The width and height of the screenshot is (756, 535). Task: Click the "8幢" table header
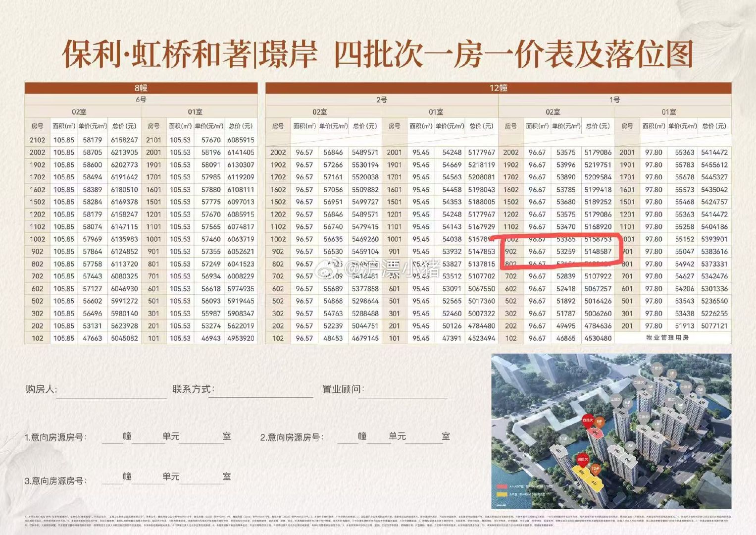click(x=141, y=88)
